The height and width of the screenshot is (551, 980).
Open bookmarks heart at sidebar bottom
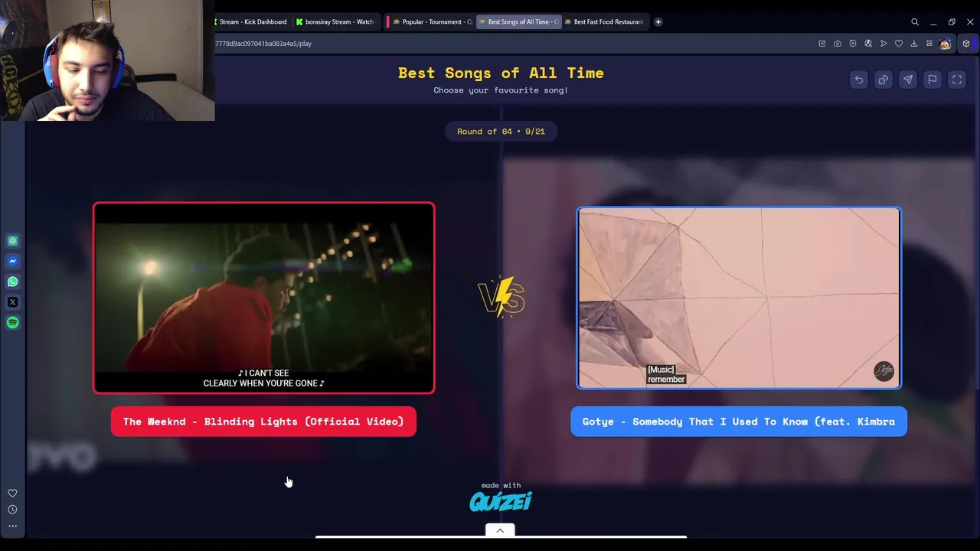pyautogui.click(x=12, y=494)
